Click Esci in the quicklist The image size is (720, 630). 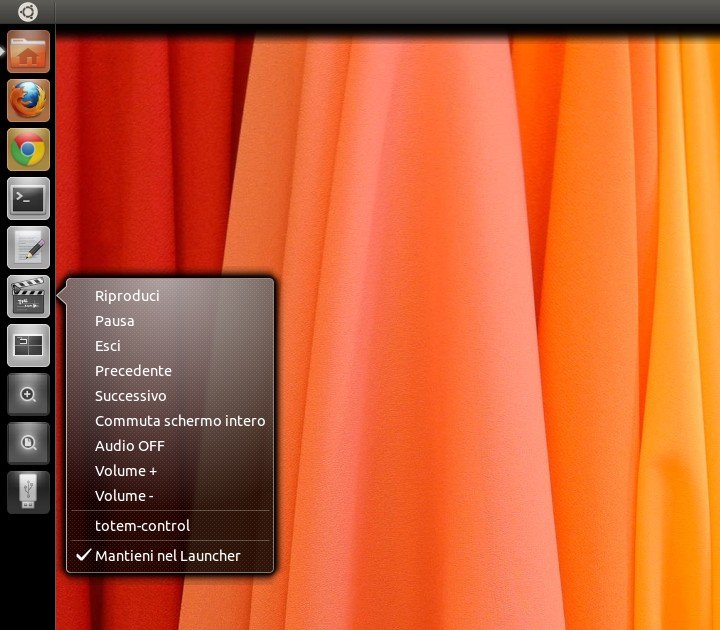point(170,346)
